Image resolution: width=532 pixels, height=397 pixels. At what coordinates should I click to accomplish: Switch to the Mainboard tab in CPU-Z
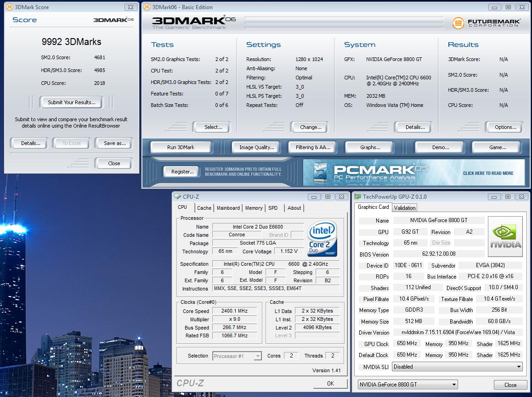point(228,208)
